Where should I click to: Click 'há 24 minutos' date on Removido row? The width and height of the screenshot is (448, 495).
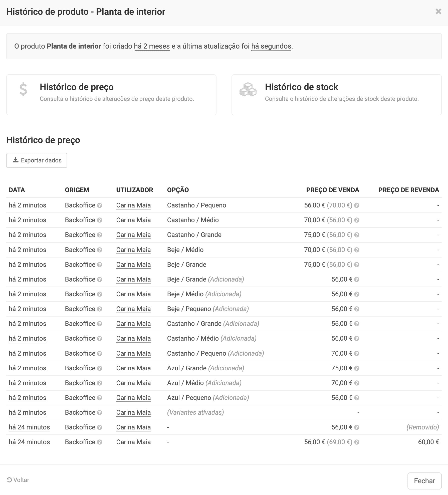click(x=29, y=427)
